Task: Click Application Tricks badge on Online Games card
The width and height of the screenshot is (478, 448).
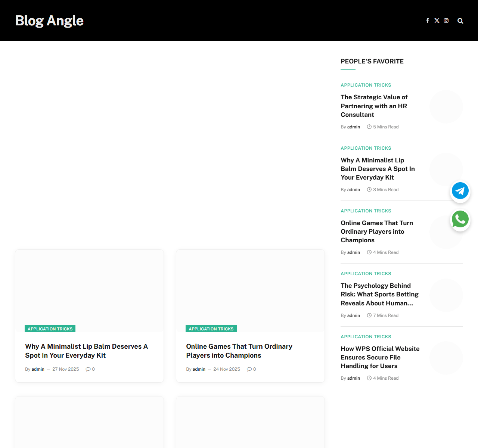Action: coord(211,329)
